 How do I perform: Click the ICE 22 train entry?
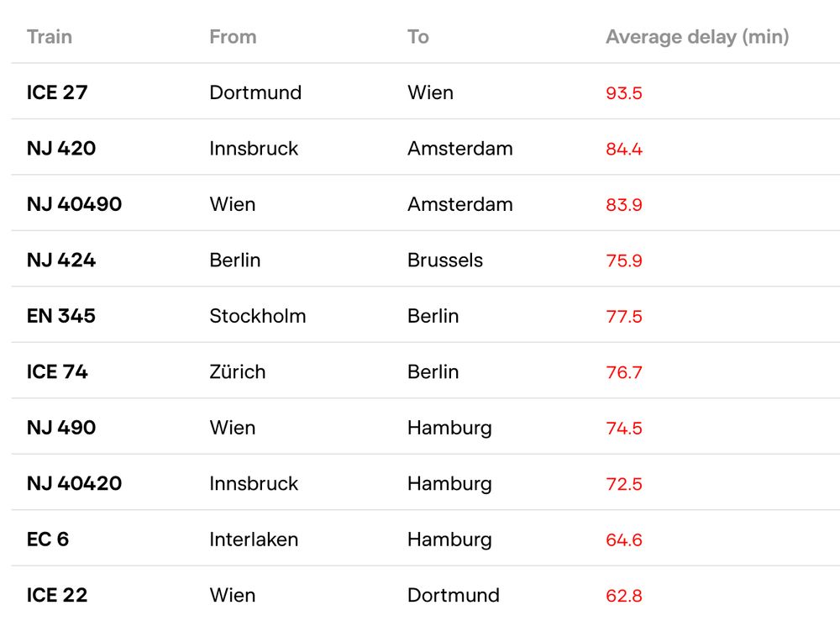click(57, 595)
